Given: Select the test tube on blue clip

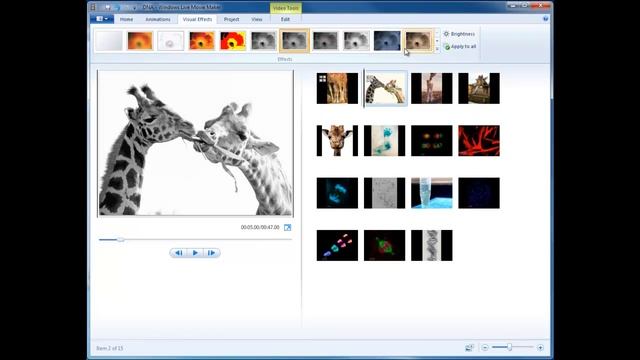Looking at the screenshot, I should coord(431,193).
